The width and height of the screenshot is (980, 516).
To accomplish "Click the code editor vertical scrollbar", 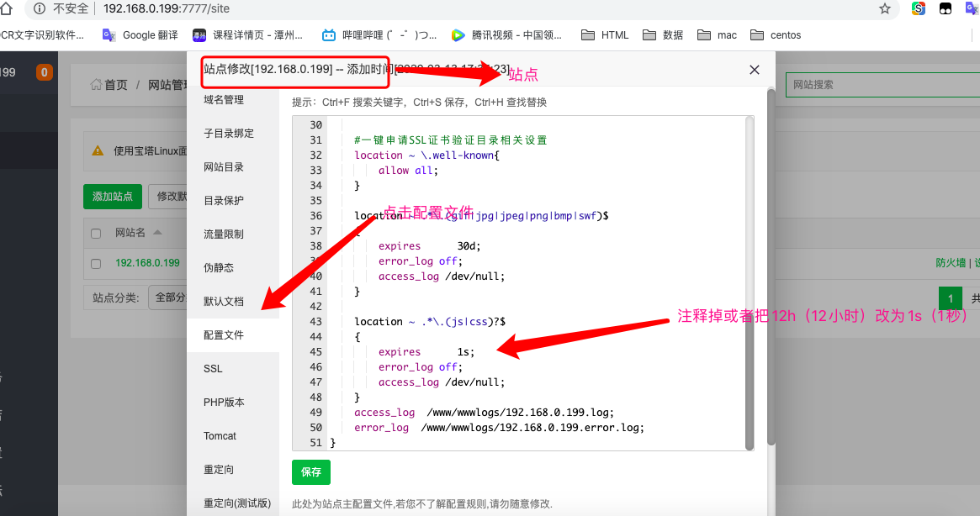I will (x=750, y=283).
